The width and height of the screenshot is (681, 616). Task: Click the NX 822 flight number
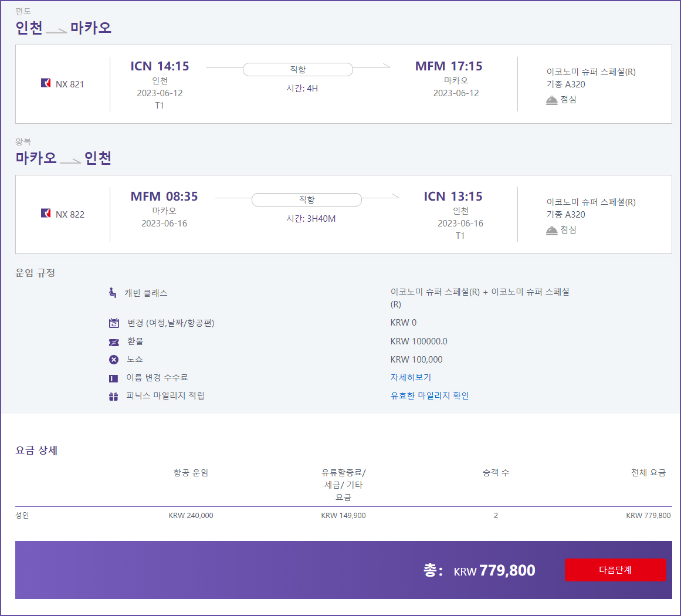pos(70,214)
